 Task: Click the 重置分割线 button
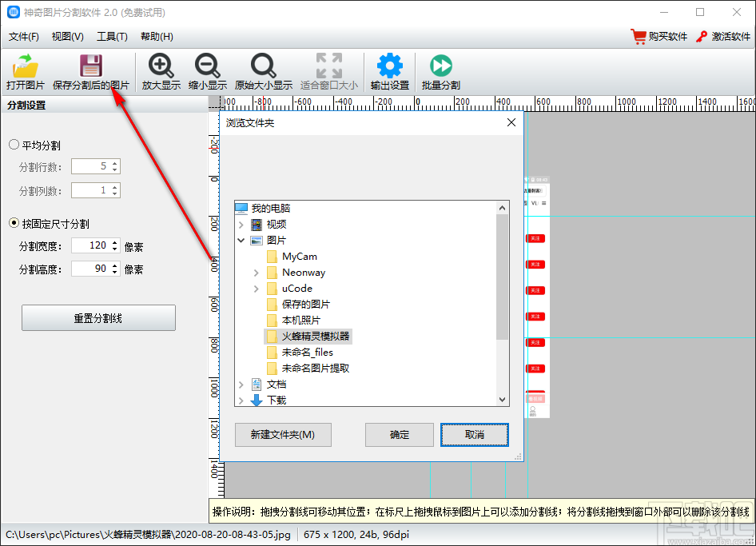pos(98,318)
